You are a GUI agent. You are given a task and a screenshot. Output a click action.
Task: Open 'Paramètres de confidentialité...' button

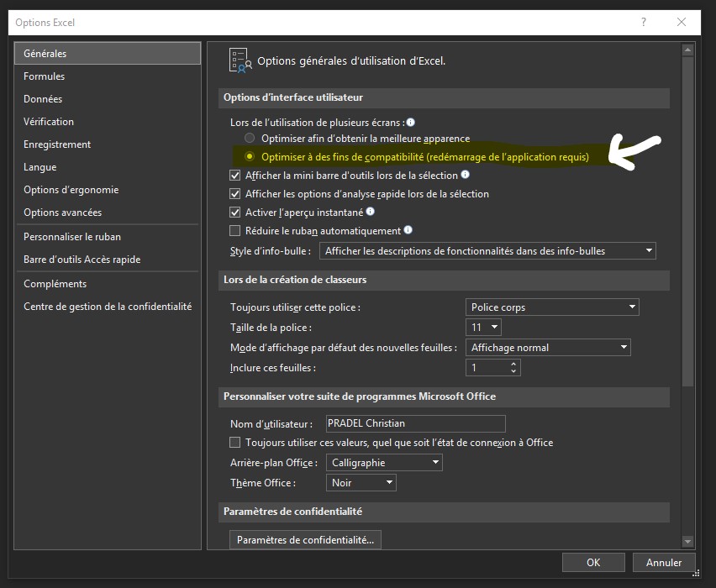[x=305, y=540]
